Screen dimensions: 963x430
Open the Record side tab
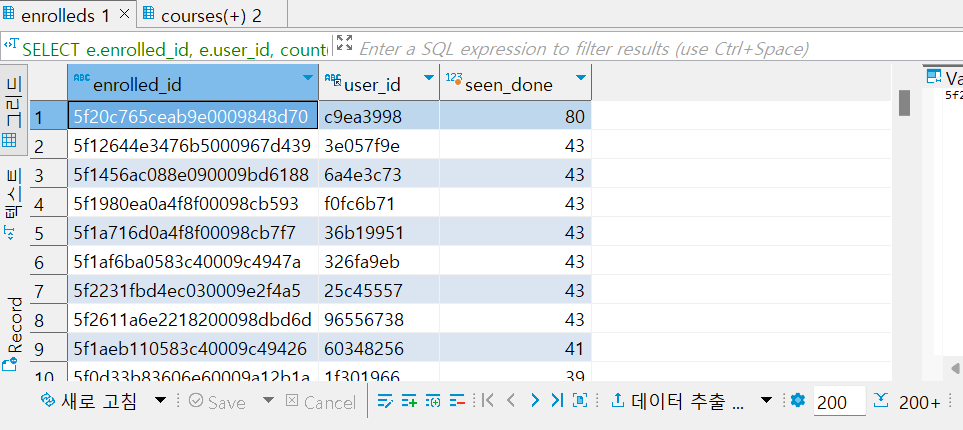click(x=14, y=335)
